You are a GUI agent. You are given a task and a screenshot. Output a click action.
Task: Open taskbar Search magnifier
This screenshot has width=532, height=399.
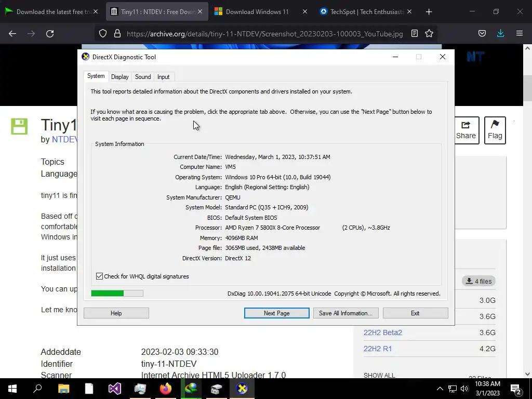[x=37, y=389]
